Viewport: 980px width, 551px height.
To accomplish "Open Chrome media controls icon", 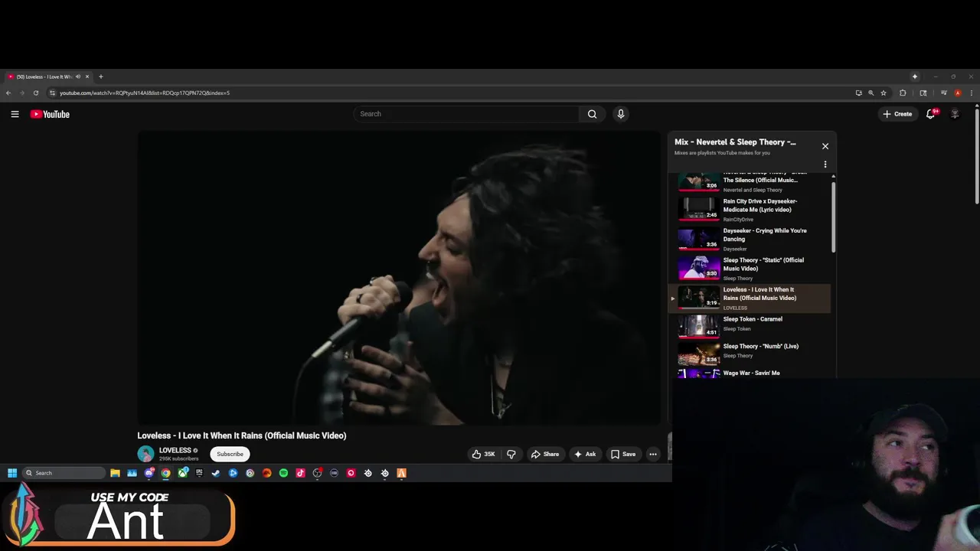I will [x=943, y=93].
